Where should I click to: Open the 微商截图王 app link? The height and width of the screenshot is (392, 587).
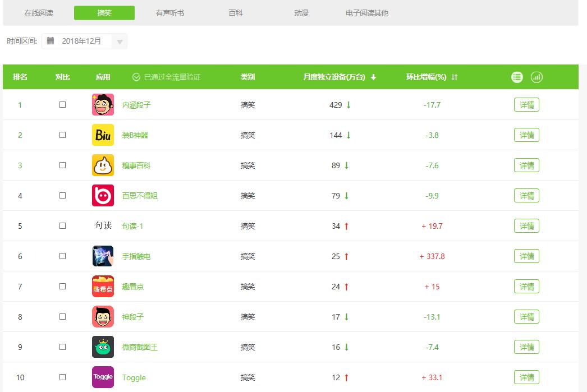(140, 348)
